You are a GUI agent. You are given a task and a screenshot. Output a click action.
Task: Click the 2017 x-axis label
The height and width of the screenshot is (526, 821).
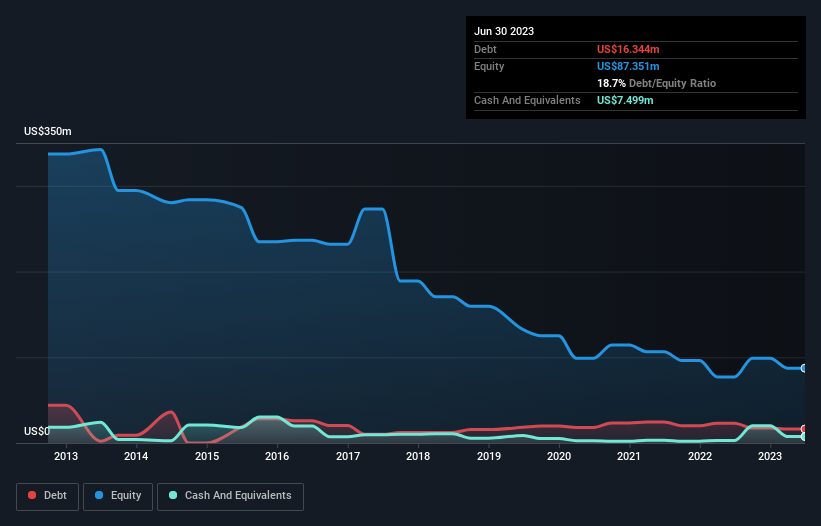(348, 456)
